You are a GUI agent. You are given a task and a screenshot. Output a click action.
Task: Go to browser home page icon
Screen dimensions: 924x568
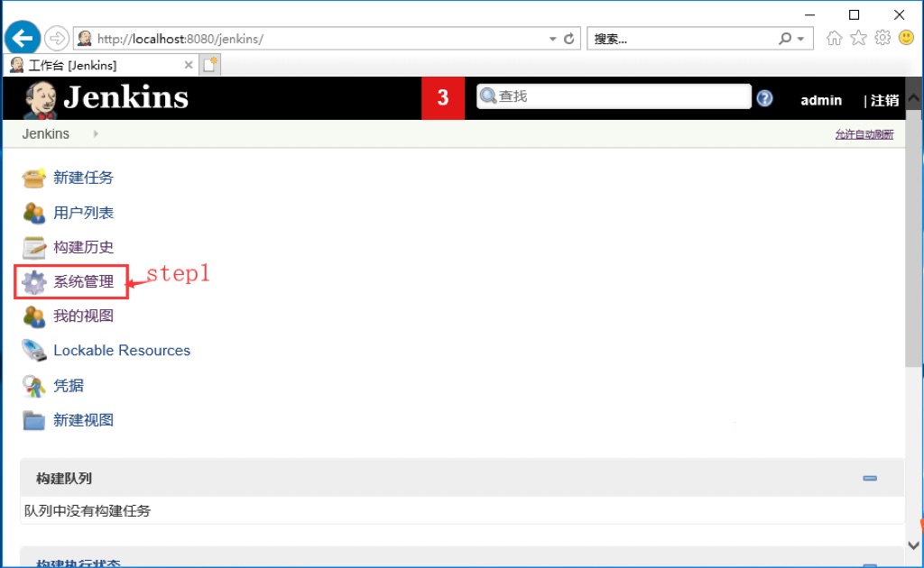tap(834, 38)
